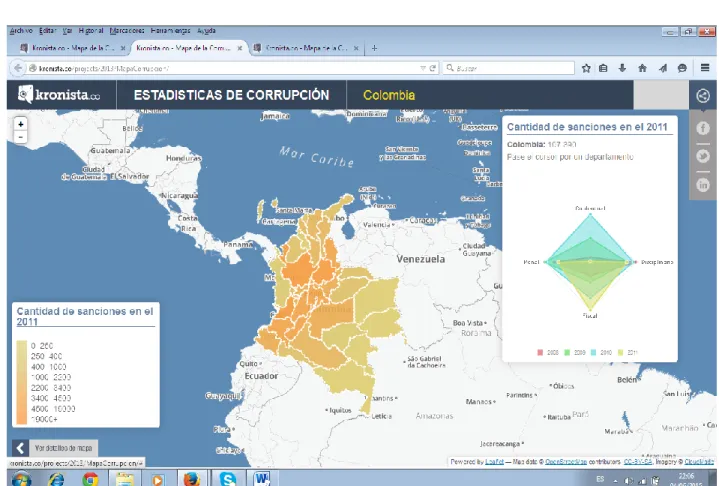Open the Ayuda menu
This screenshot has height=486, width=719.
pyautogui.click(x=206, y=31)
